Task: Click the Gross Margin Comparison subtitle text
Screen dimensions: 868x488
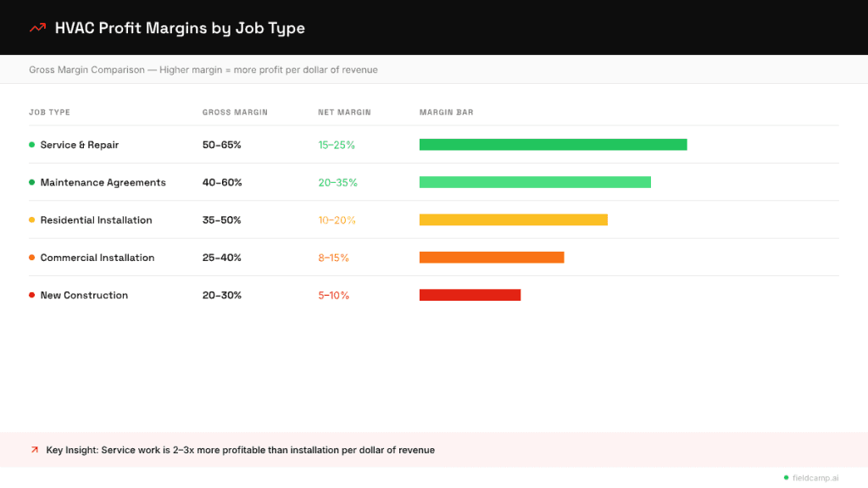Action: click(x=203, y=69)
